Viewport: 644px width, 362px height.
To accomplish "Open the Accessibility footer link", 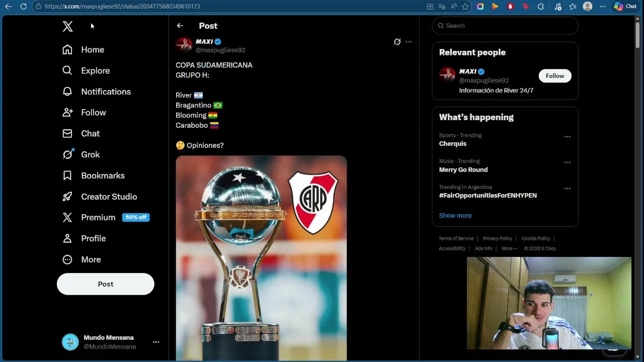I will click(452, 248).
